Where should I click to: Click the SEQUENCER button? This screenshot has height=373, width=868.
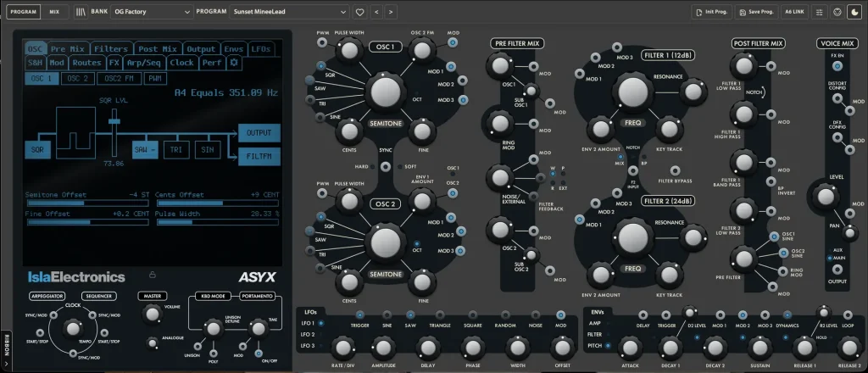pos(100,296)
